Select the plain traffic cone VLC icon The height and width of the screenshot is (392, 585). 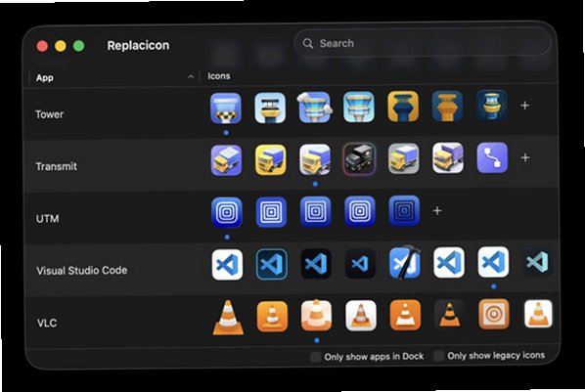(228, 318)
